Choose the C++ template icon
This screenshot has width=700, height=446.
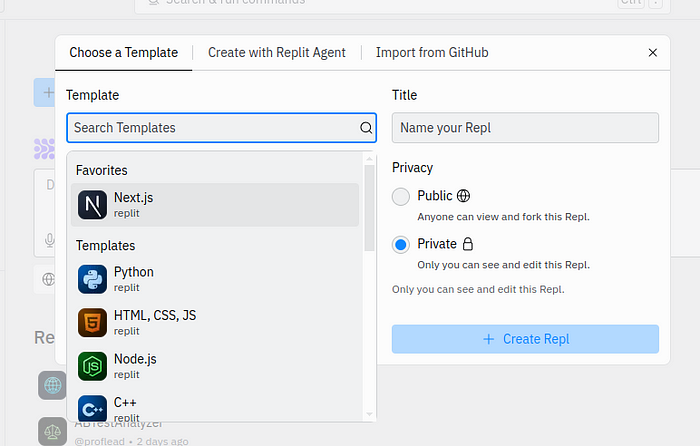tap(92, 408)
